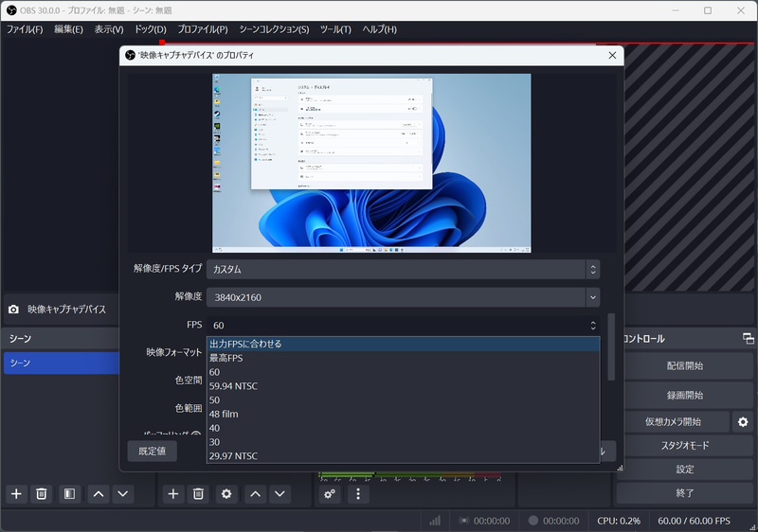Choose 50 in FPS list

click(x=404, y=400)
